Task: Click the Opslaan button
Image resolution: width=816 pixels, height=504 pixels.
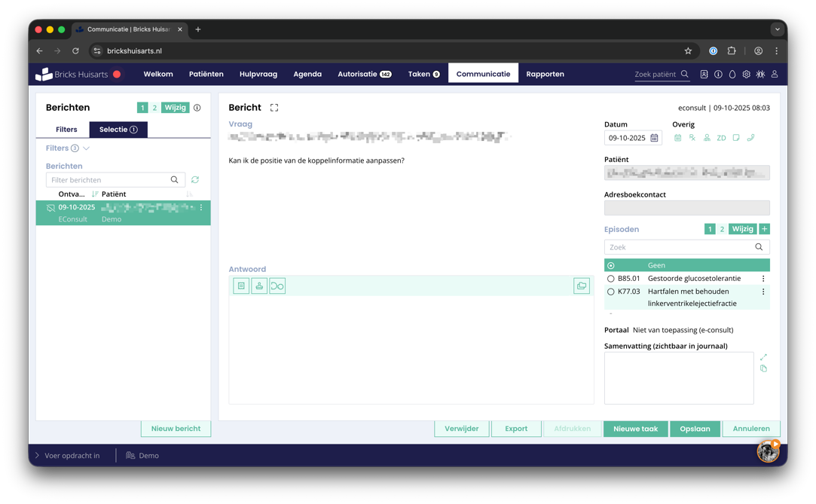Action: [694, 429]
